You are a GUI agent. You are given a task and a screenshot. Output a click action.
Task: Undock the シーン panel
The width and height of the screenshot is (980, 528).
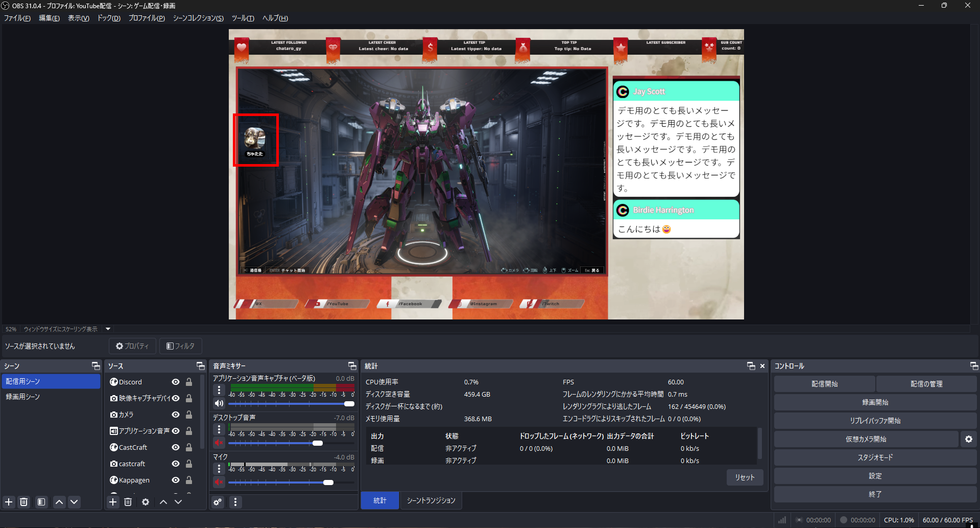(95, 366)
